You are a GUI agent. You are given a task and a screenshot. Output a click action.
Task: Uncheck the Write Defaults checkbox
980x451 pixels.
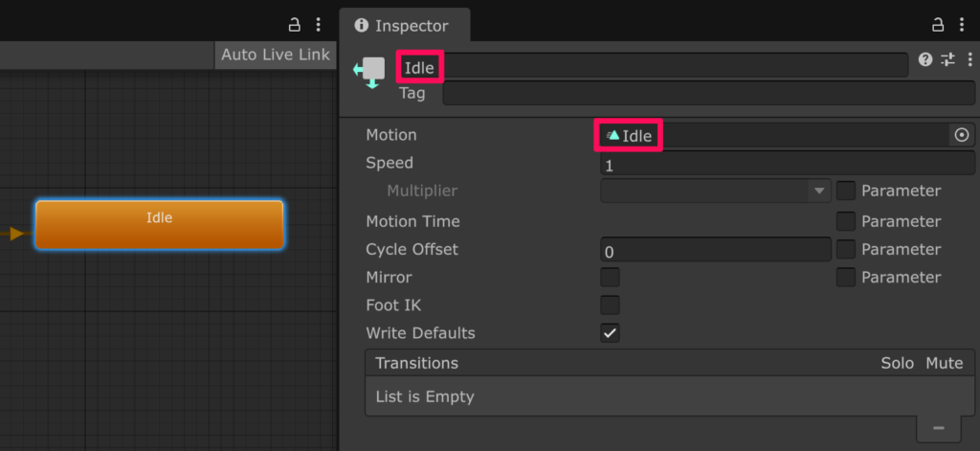tap(610, 333)
